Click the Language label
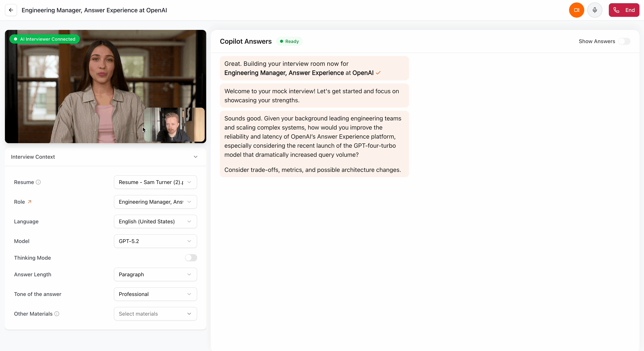The height and width of the screenshot is (351, 644). [26, 221]
